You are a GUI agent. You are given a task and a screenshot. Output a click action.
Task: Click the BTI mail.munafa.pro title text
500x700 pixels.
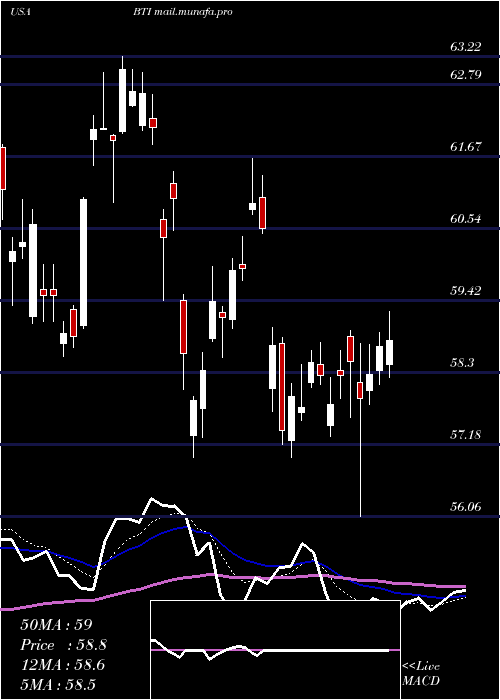[x=182, y=12]
